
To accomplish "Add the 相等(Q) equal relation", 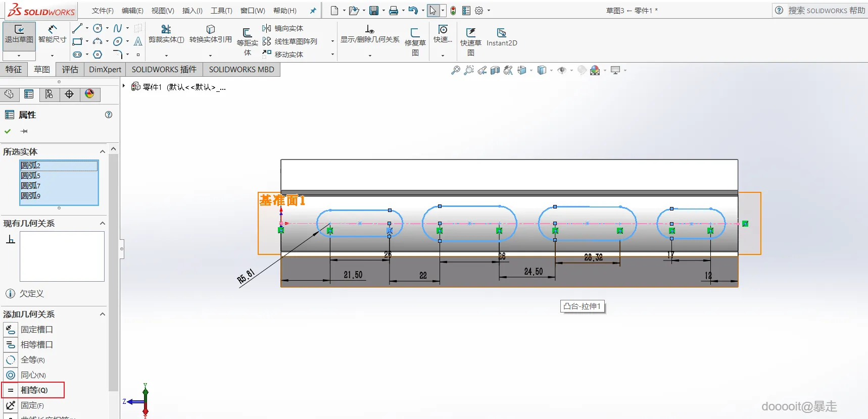I will click(x=33, y=390).
